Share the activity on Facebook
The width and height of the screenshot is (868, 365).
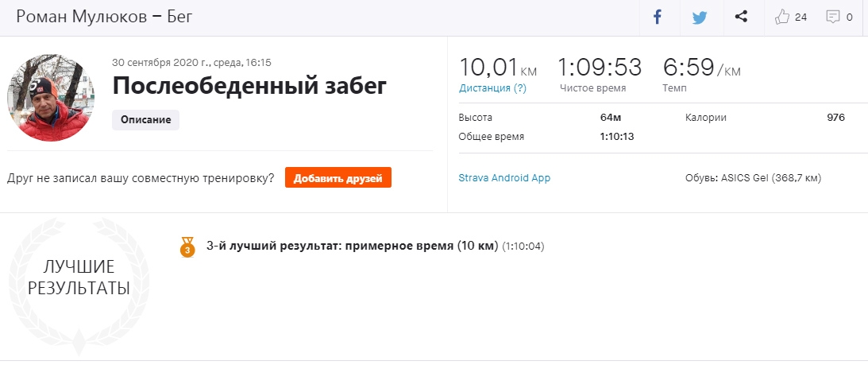tap(658, 17)
